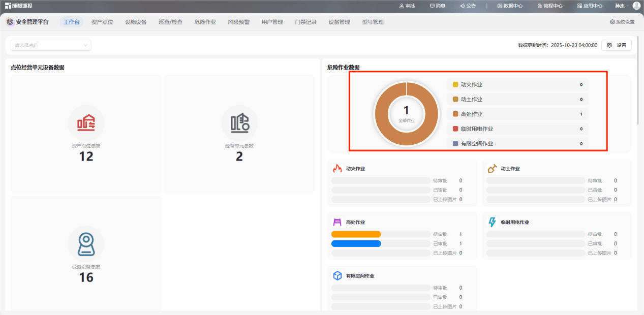The height and width of the screenshot is (315, 644).
Task: Toggle the 动火作业 yellow legend swatch
Action: click(x=455, y=84)
